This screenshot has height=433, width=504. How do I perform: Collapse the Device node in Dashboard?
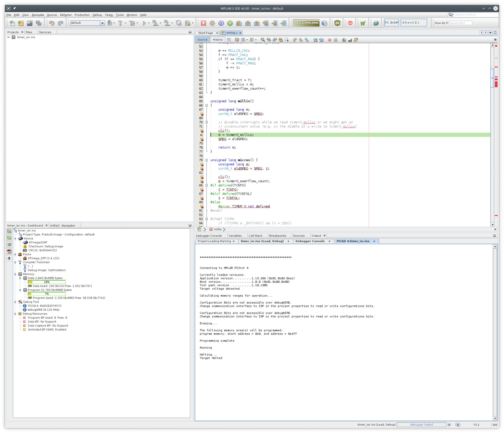[15, 239]
